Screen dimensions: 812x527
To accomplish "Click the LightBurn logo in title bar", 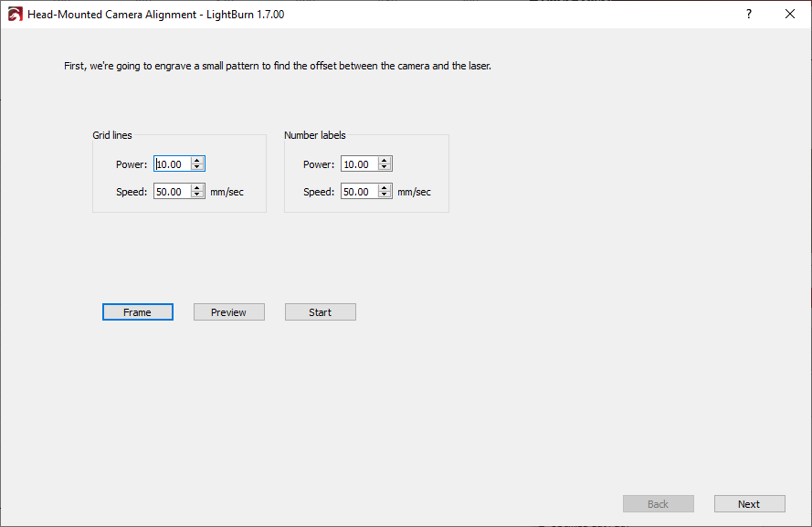I will click(15, 15).
